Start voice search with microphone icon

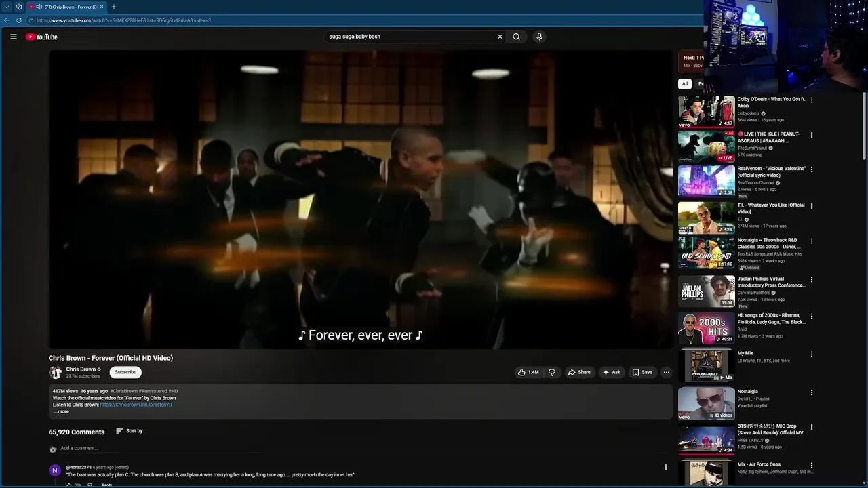(x=539, y=37)
